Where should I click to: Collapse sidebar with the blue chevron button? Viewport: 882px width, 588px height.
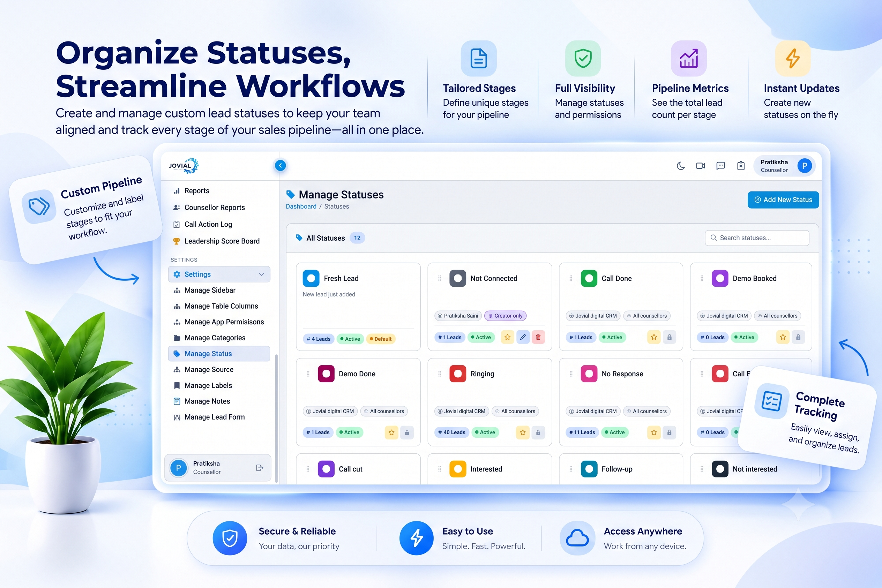[280, 165]
